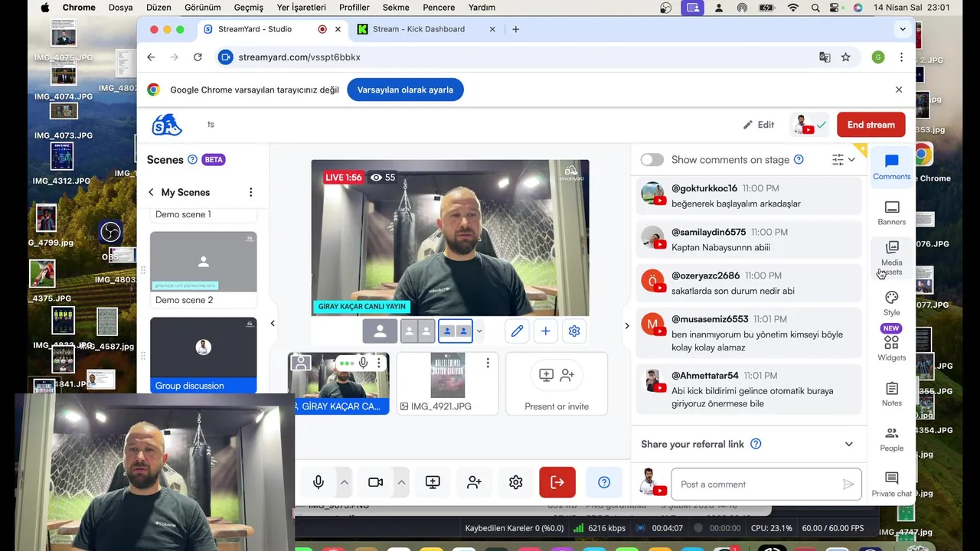Click the invite guests icon
Image resolution: width=980 pixels, height=551 pixels.
(x=474, y=482)
